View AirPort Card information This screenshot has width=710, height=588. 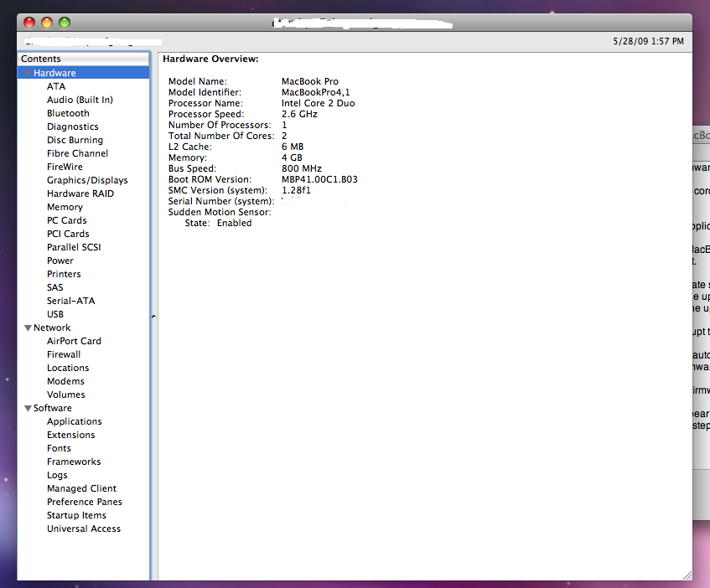tap(74, 341)
